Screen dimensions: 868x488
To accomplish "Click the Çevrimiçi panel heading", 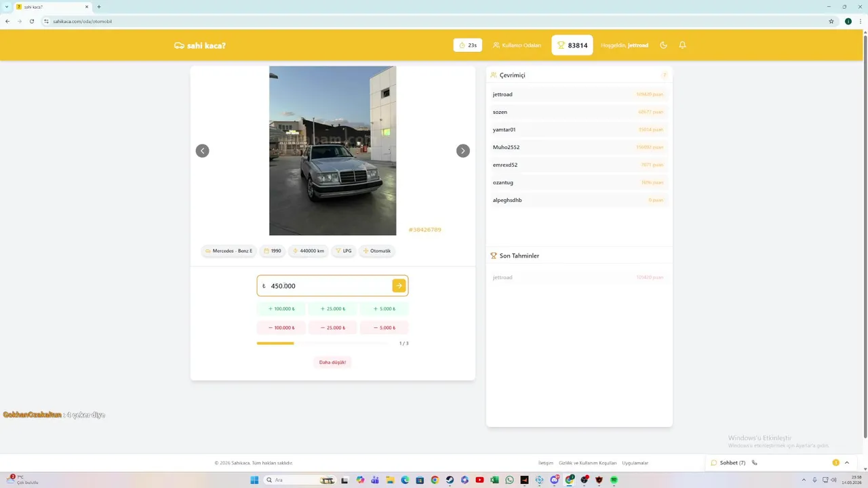I will pyautogui.click(x=513, y=75).
